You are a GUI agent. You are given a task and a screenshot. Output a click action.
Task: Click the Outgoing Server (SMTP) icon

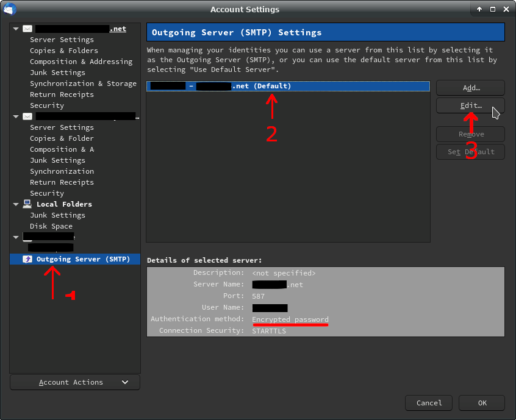coord(27,259)
